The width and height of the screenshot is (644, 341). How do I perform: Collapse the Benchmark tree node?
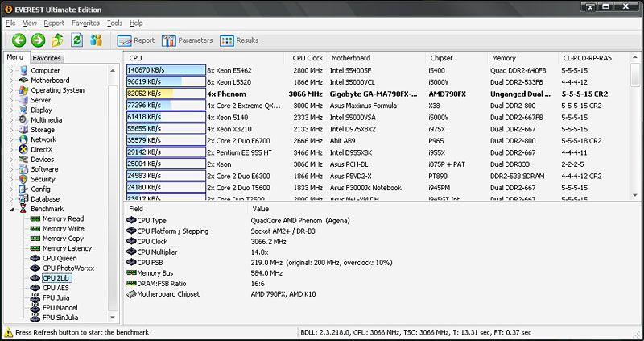tap(11, 209)
